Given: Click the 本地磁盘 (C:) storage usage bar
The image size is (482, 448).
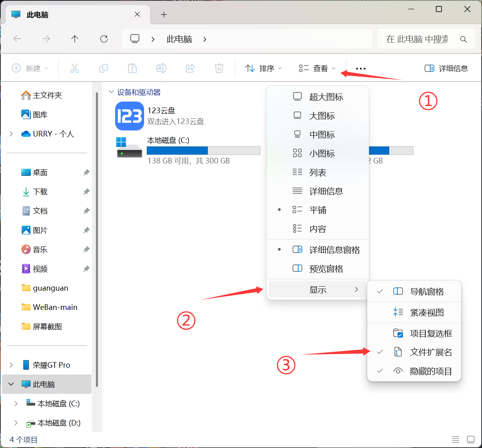Looking at the screenshot, I should pos(203,151).
